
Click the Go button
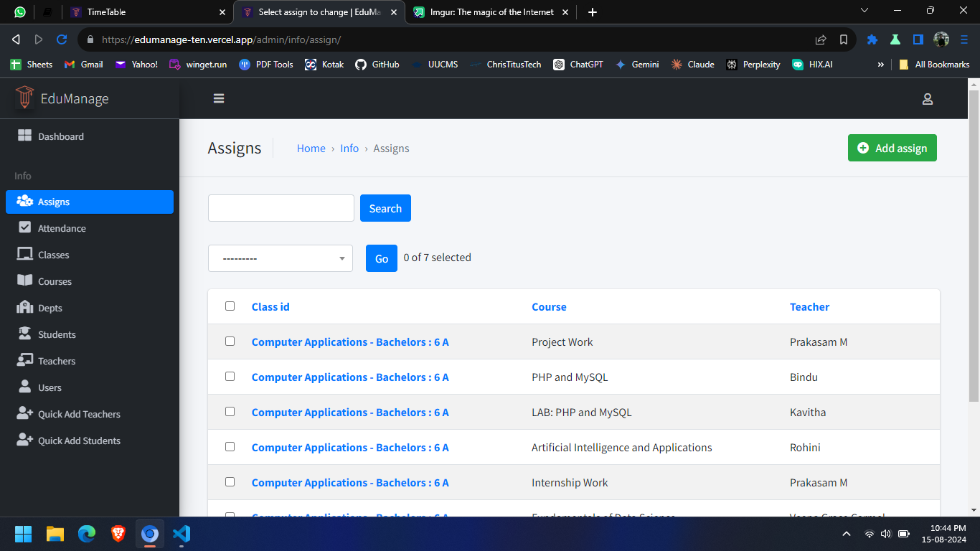(x=382, y=258)
